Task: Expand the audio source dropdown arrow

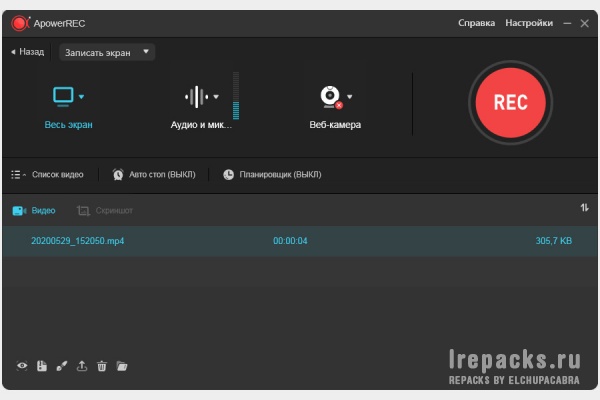Action: [x=216, y=97]
